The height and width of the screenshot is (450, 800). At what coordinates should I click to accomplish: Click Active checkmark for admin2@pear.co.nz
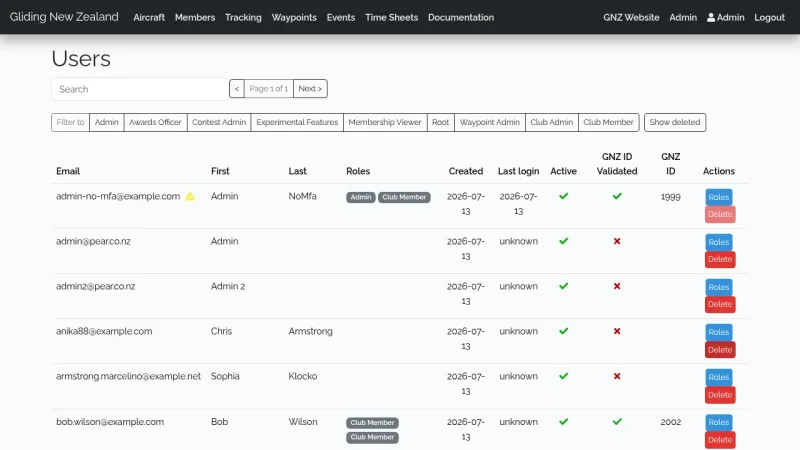(563, 286)
